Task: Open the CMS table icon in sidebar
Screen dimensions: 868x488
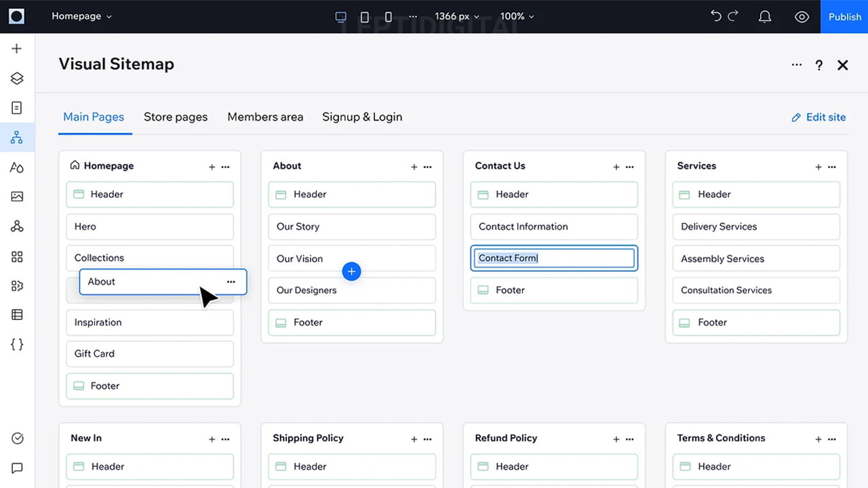Action: (17, 314)
